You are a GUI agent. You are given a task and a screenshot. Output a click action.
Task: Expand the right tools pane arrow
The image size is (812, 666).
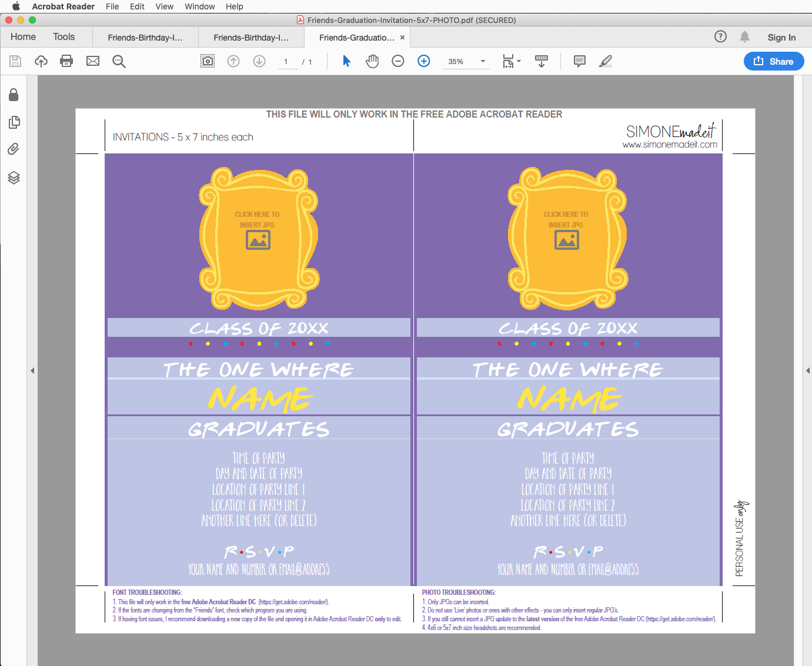point(808,370)
